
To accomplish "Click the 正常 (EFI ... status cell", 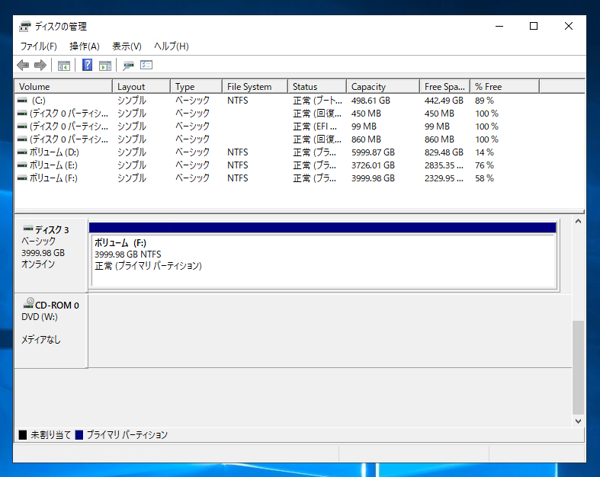I will pyautogui.click(x=315, y=126).
